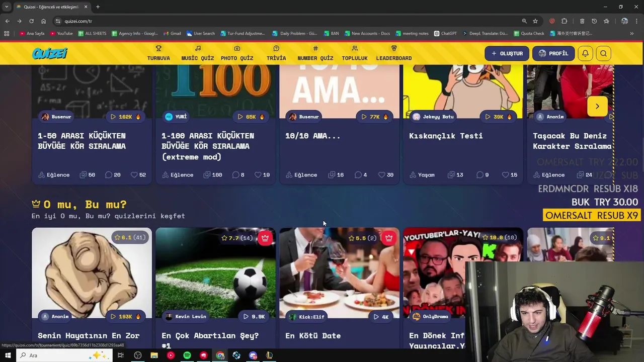
Task: Go to Music Quiz section
Action: point(197,53)
